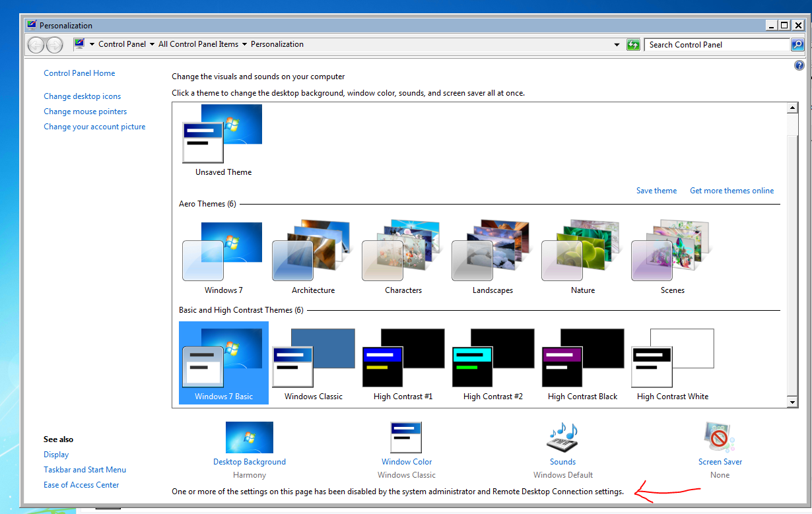
Task: Open Change desktop icons link
Action: click(x=83, y=96)
